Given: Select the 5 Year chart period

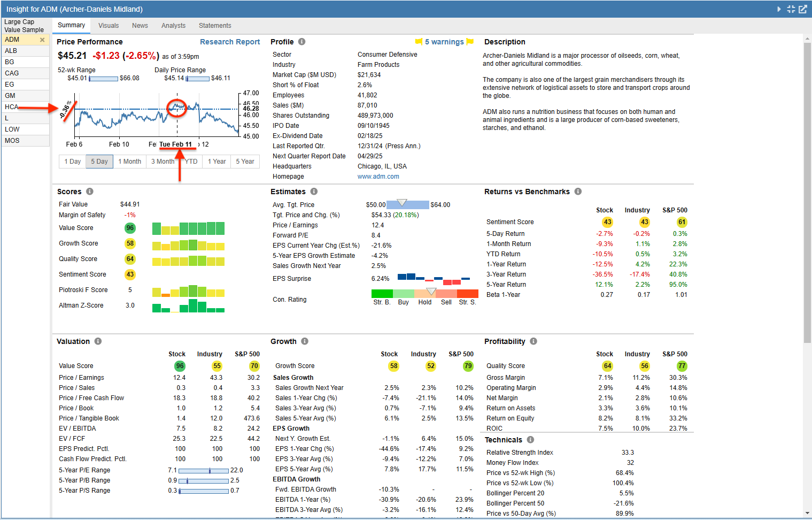Looking at the screenshot, I should [245, 162].
